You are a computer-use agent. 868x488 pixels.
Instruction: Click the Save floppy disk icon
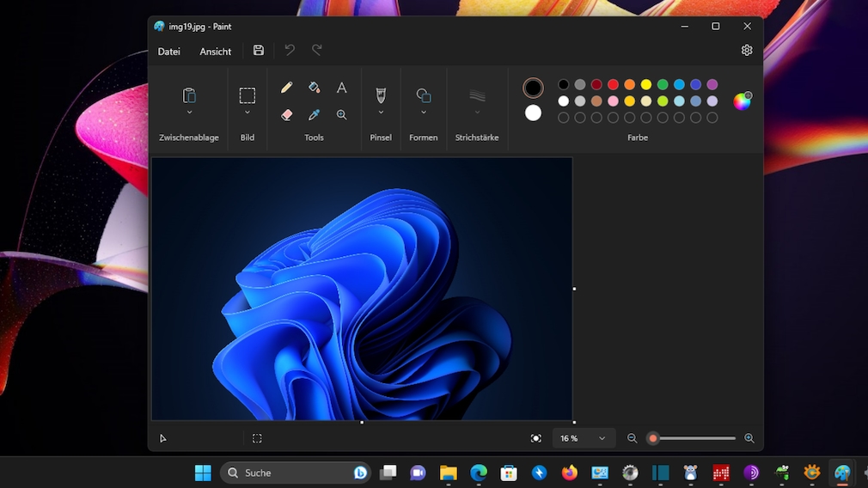[x=259, y=51]
